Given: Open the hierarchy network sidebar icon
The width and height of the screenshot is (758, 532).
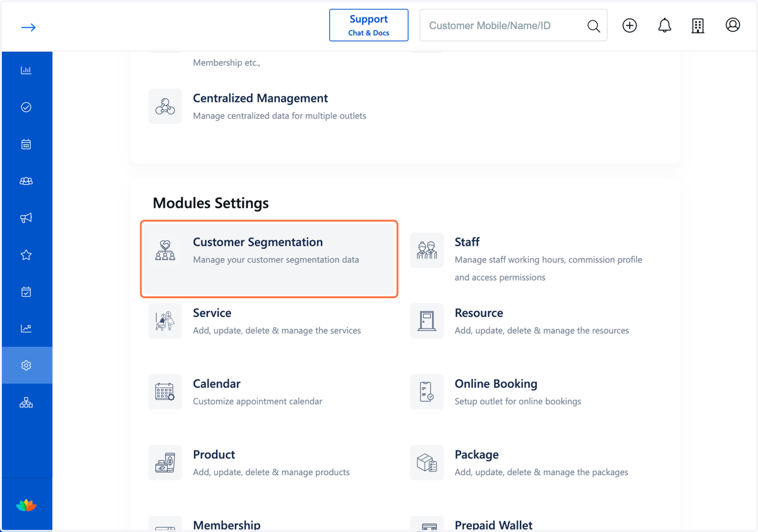Looking at the screenshot, I should tap(26, 402).
